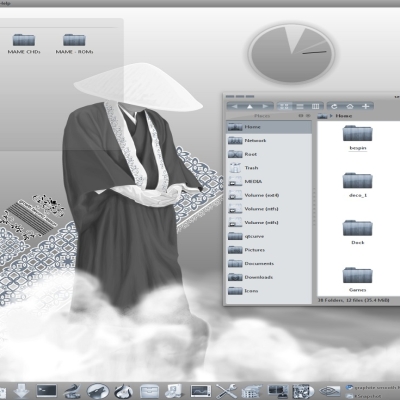Click the plus new tab button
The height and width of the screenshot is (400, 400).
pyautogui.click(x=366, y=106)
